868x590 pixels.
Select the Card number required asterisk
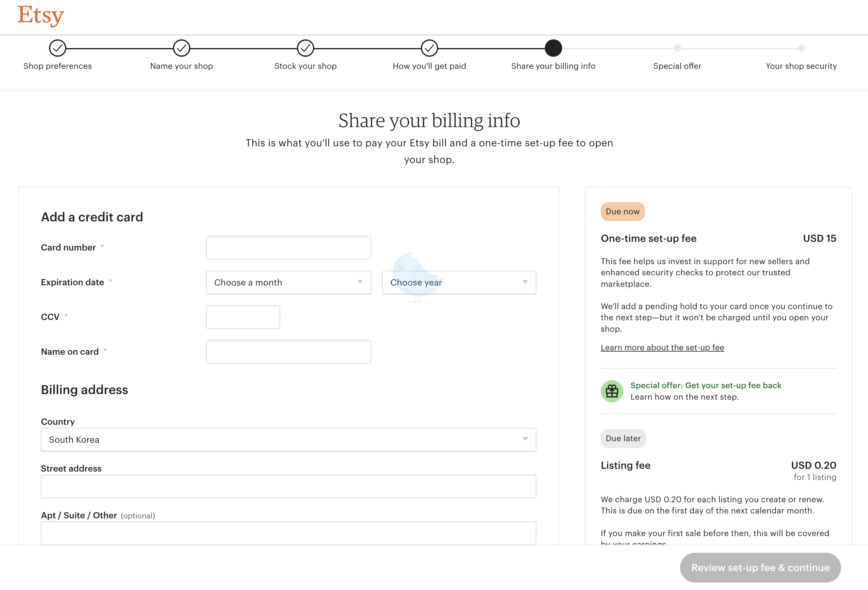pyautogui.click(x=103, y=246)
